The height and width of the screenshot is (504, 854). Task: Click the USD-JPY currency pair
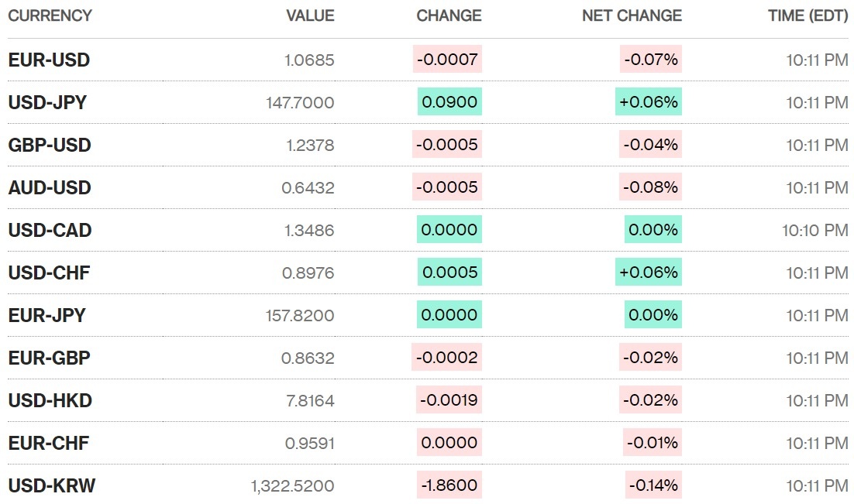coord(47,102)
